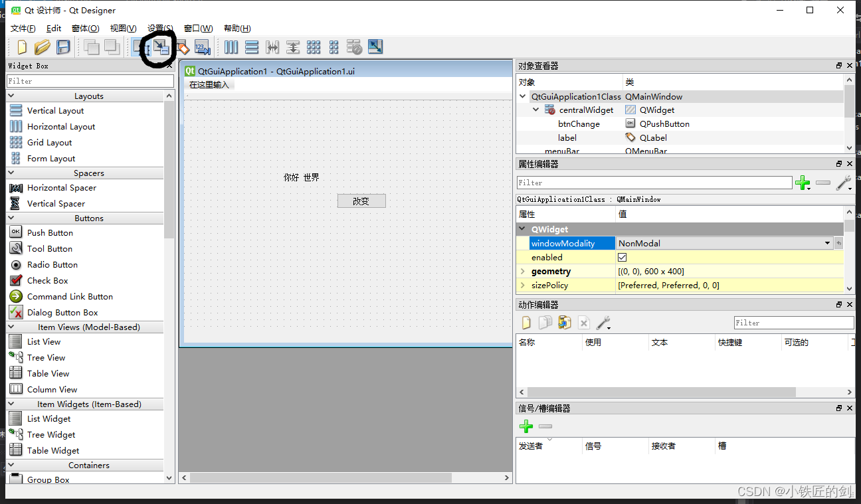Image resolution: width=861 pixels, height=504 pixels.
Task: Expand the geometry property
Action: pyautogui.click(x=524, y=271)
